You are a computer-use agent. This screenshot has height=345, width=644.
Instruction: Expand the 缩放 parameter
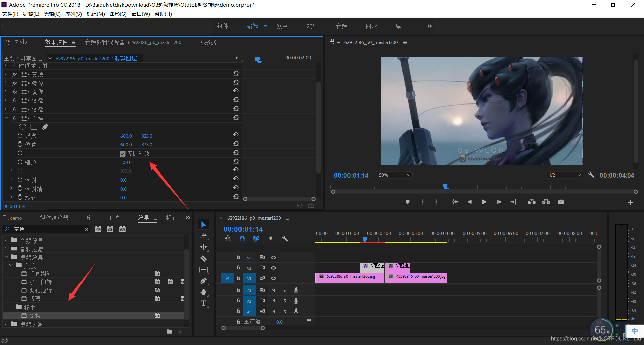[x=11, y=161]
